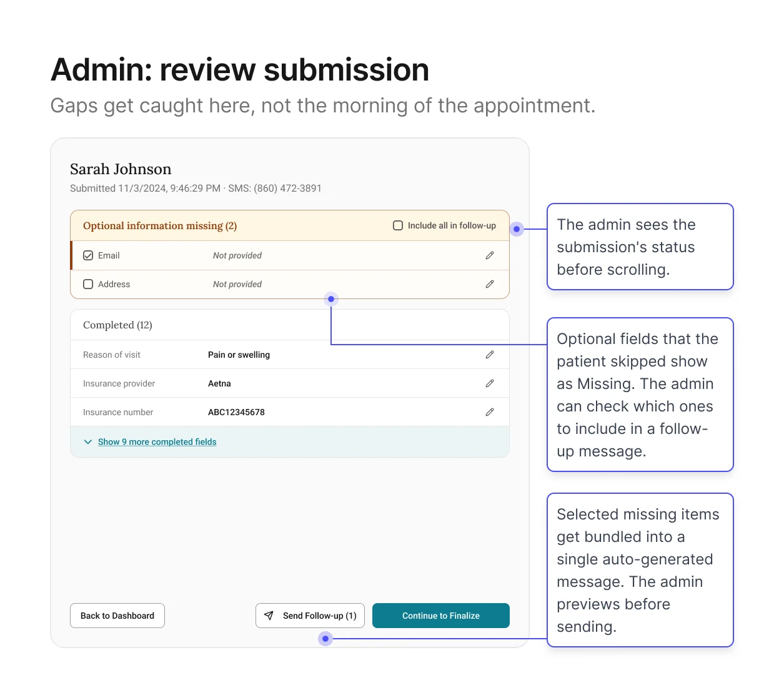Enable Include all in follow-up checkbox
784x698 pixels.
[398, 225]
